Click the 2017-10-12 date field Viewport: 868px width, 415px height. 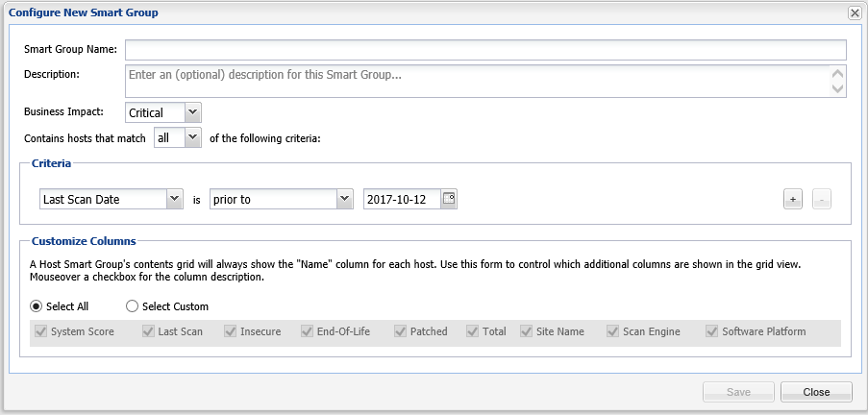click(403, 199)
